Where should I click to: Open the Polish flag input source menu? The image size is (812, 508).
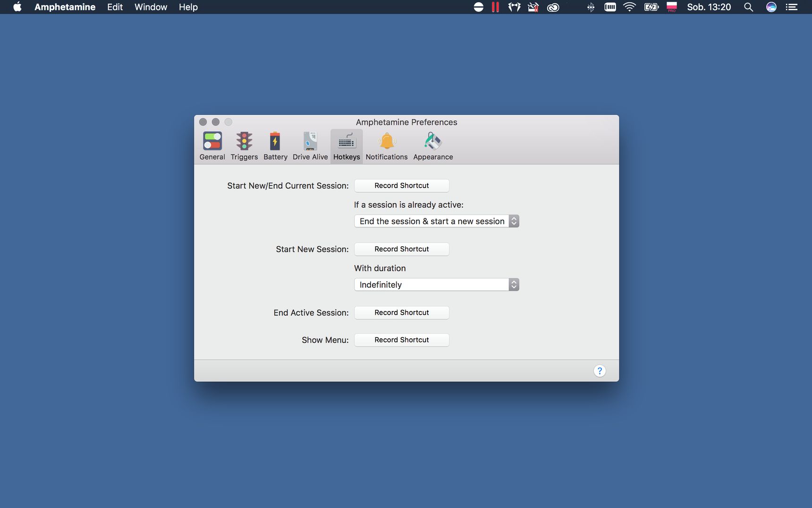(671, 7)
